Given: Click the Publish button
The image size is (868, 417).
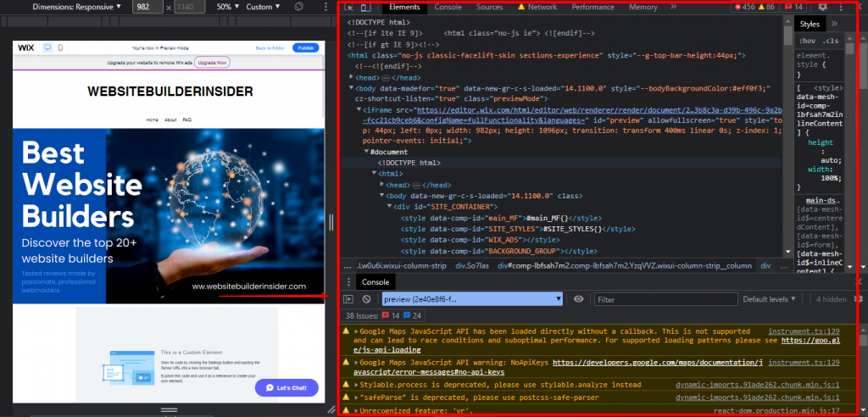Looking at the screenshot, I should (306, 47).
